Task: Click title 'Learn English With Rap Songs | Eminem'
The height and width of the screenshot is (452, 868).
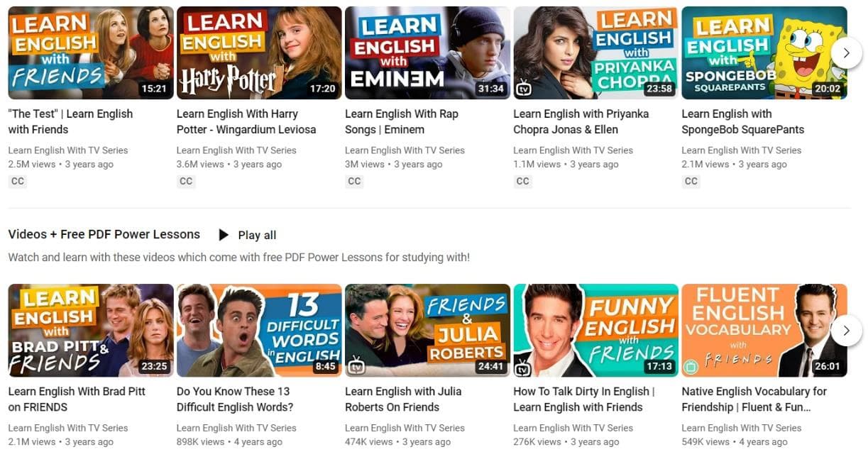Action: (x=402, y=121)
